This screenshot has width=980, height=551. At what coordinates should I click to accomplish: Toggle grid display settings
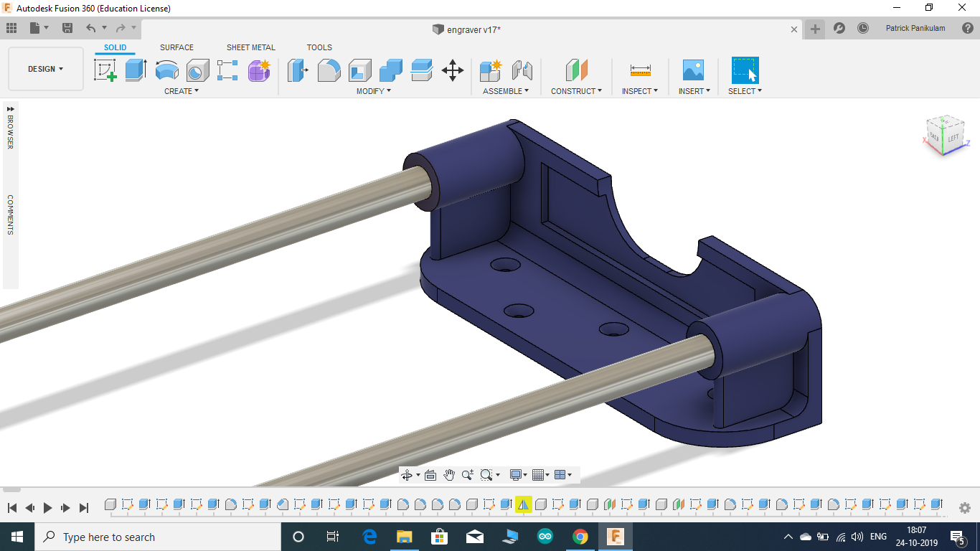point(536,474)
